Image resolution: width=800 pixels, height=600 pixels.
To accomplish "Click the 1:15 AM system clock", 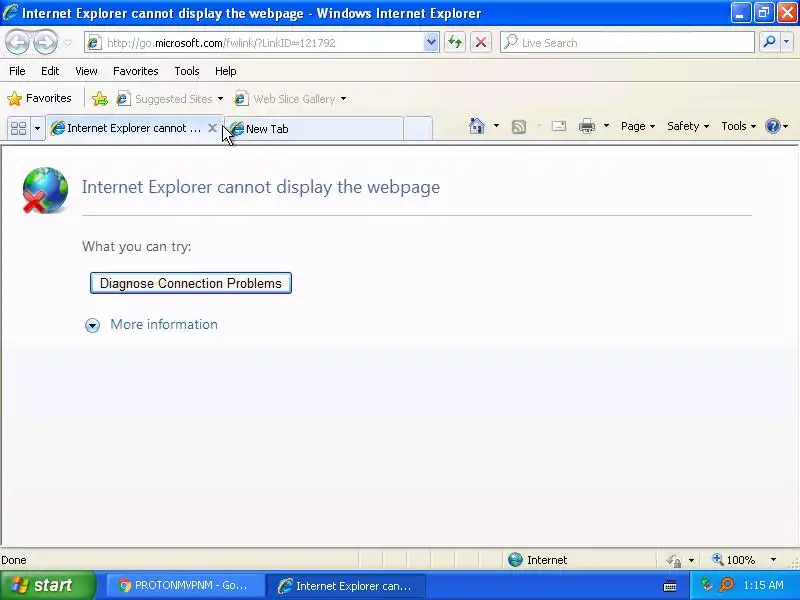I will (764, 585).
